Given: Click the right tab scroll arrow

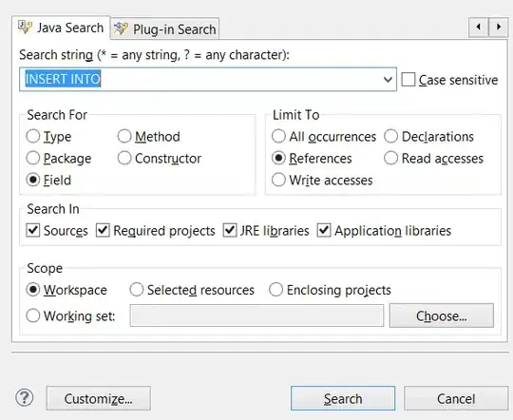Looking at the screenshot, I should 499,27.
